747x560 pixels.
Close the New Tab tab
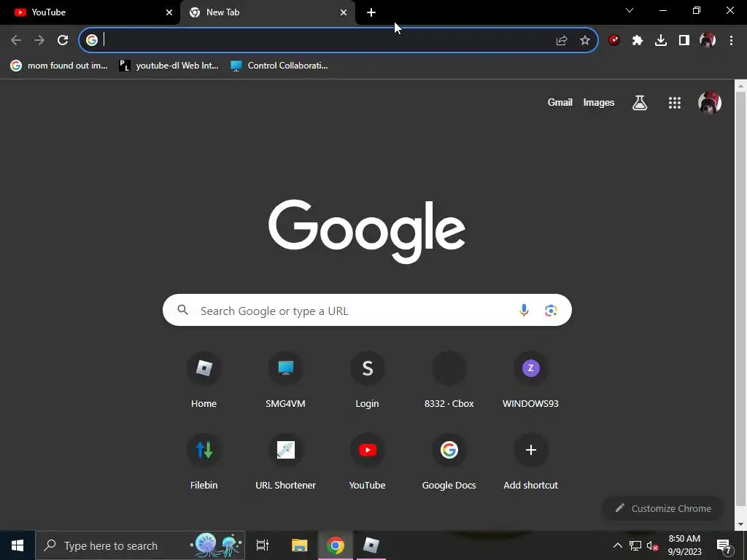click(x=344, y=12)
